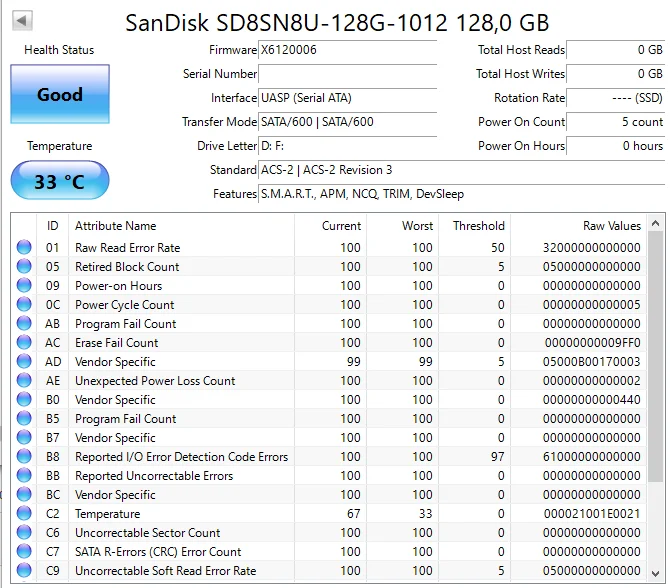Sort by the Worst column header
Viewport: 670px width, 588px height.
(x=403, y=226)
